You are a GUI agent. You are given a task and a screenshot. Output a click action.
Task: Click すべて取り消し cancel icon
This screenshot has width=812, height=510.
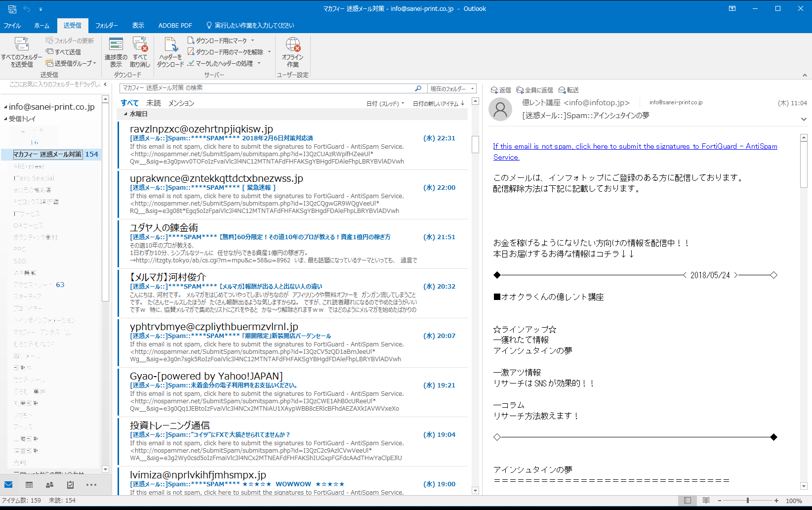140,51
